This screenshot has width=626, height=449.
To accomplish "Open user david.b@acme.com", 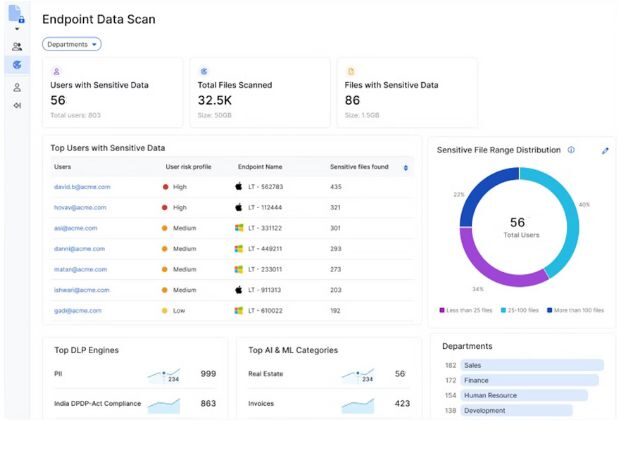I will (x=82, y=187).
